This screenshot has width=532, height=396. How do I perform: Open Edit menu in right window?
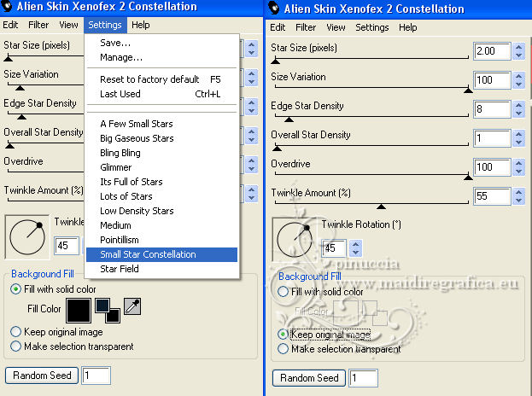tap(278, 27)
